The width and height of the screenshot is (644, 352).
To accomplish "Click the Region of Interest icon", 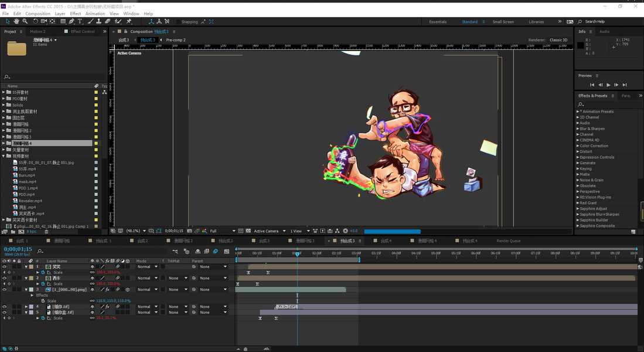I will click(x=241, y=231).
